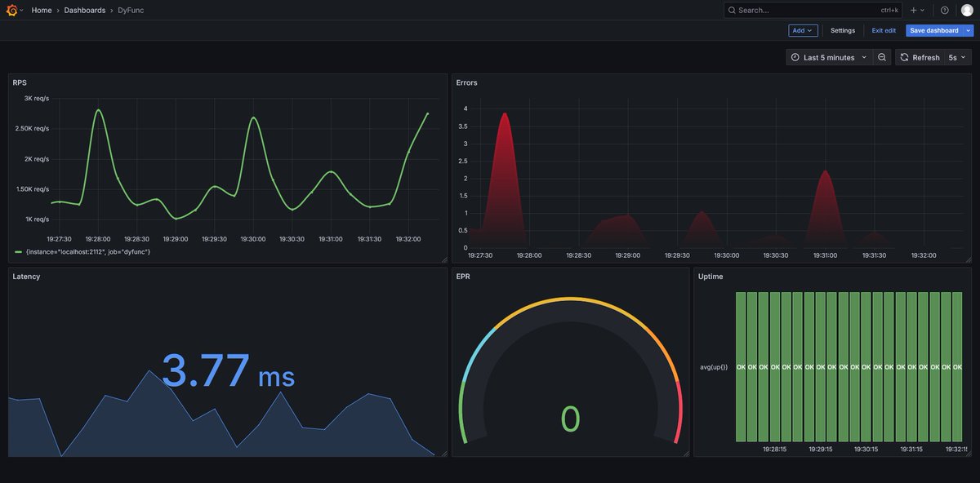The width and height of the screenshot is (980, 483).
Task: Open the plus New menu
Action: point(917,10)
